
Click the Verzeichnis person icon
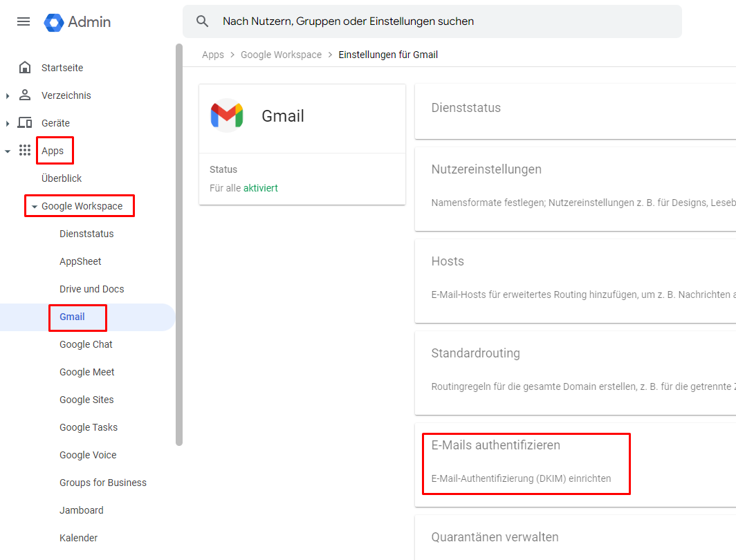[25, 95]
